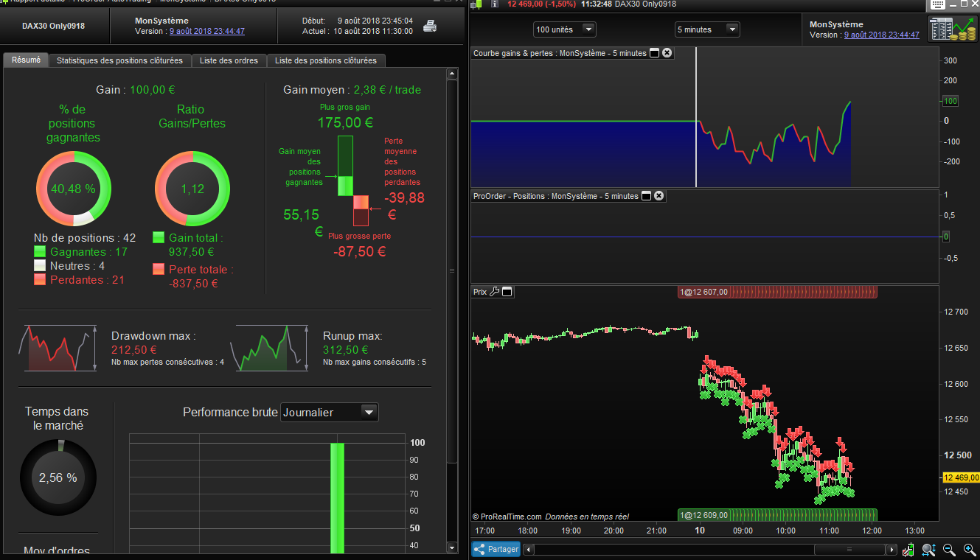
Task: Click the Plus gros gain 175,00 € value
Action: [345, 123]
